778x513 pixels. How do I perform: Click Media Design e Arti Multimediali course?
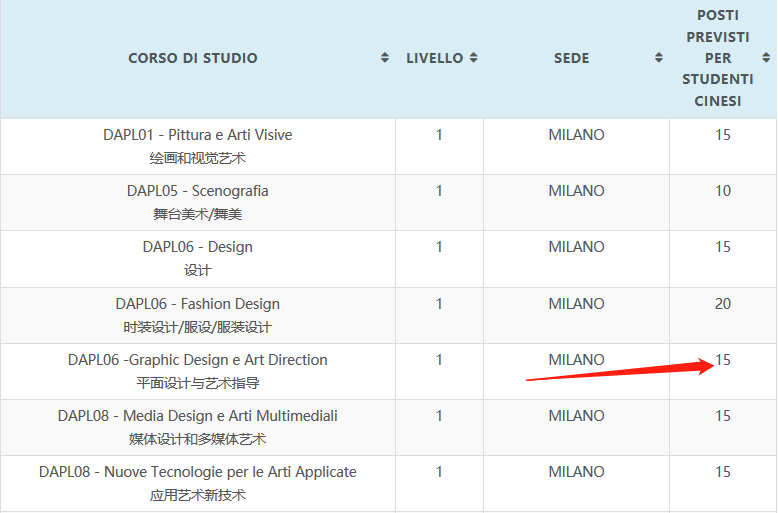198,416
